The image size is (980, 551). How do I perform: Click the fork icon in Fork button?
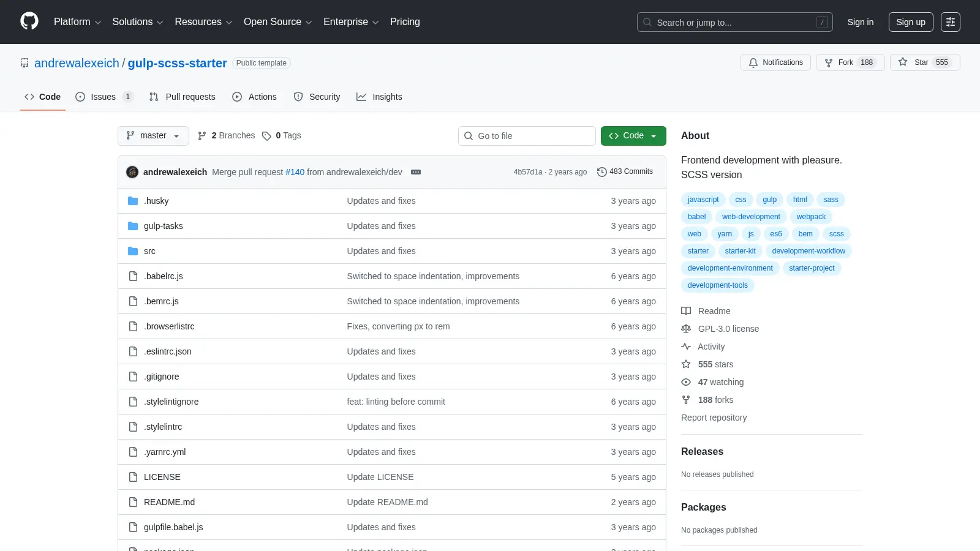point(829,62)
